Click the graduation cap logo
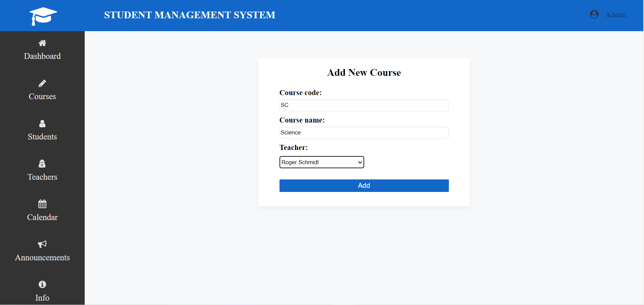The height and width of the screenshot is (305, 644). point(43,16)
